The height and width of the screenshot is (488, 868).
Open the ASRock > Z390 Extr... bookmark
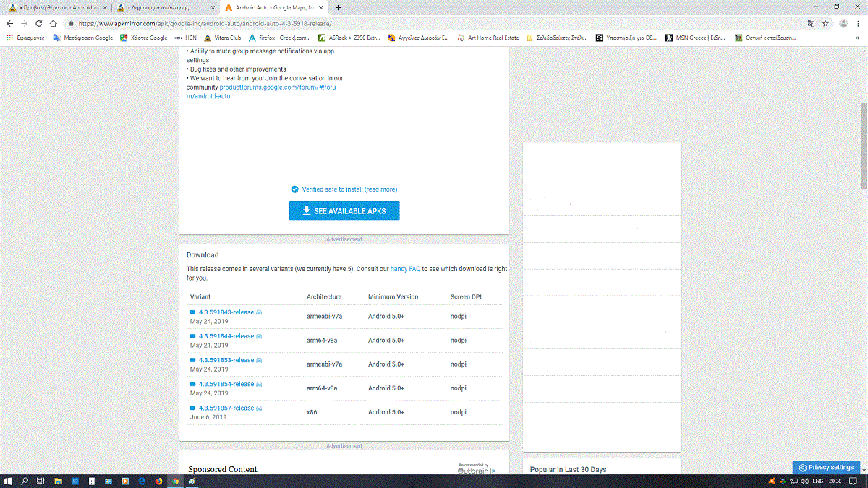click(x=350, y=38)
